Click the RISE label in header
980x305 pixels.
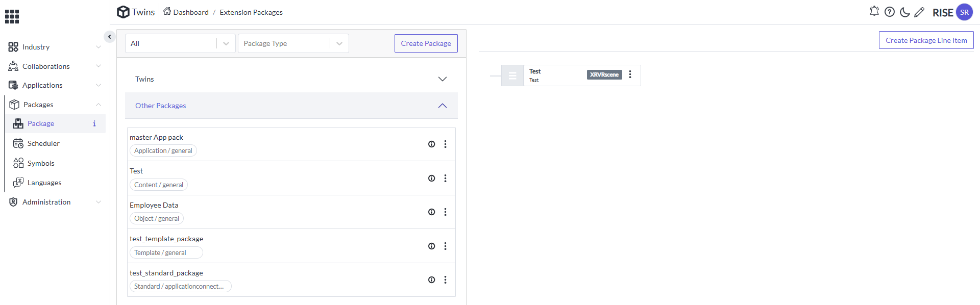tap(943, 13)
